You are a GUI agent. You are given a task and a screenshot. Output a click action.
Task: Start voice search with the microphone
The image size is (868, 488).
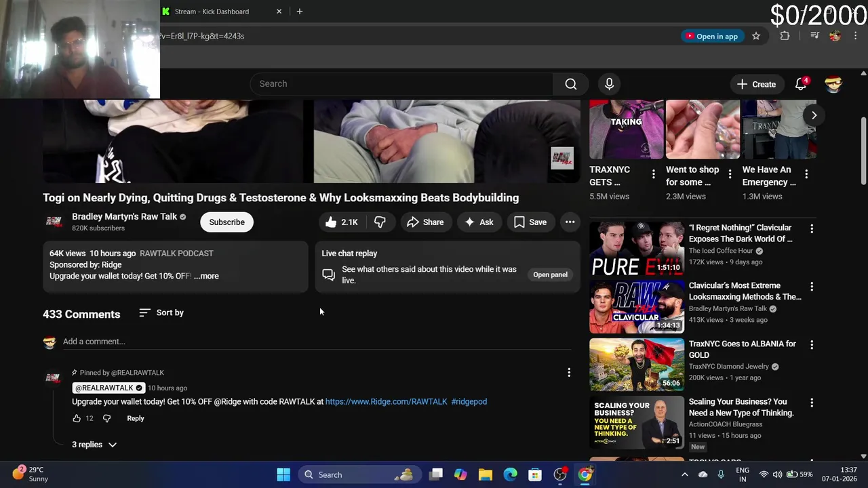pyautogui.click(x=609, y=84)
